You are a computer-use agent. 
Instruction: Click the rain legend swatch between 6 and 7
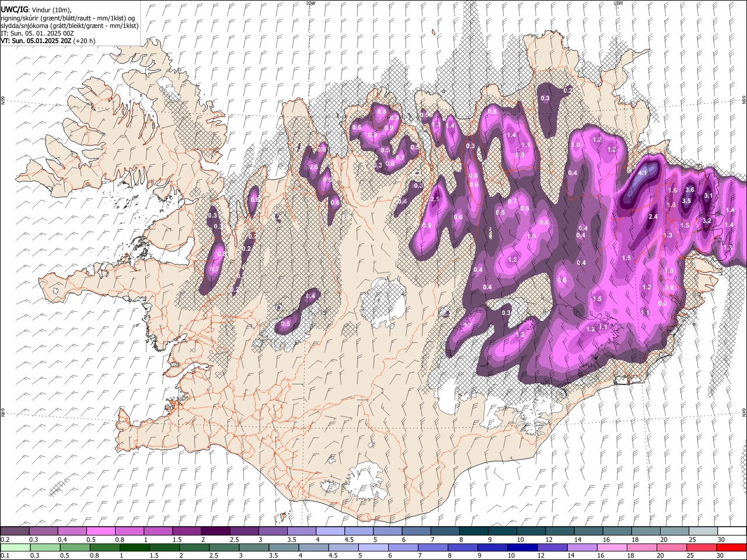404,547
